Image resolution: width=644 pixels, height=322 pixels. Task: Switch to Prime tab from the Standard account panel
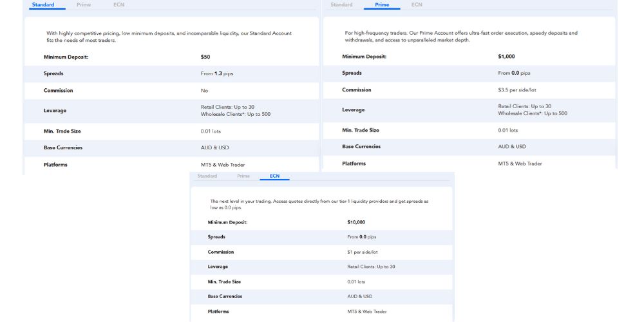click(x=83, y=5)
